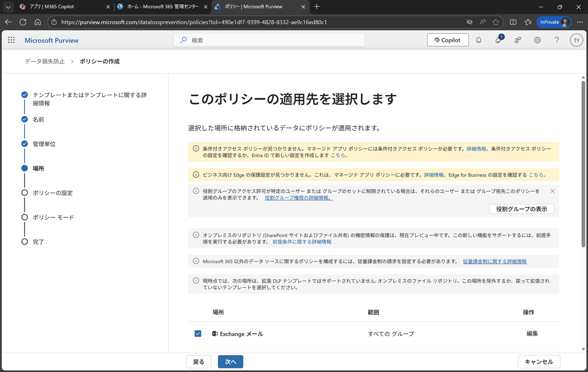Focus the 検索 search field
Image resolution: width=588 pixels, height=372 pixels.
point(269,40)
